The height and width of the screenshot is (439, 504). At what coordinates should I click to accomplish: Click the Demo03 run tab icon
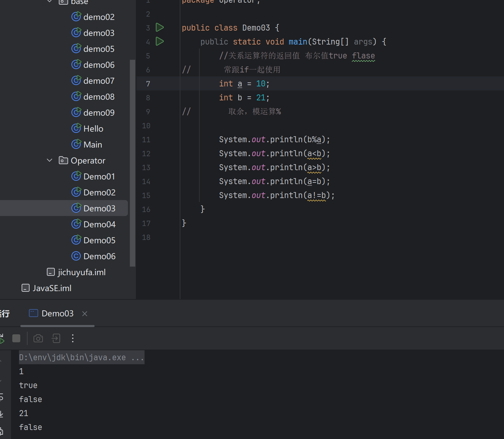(x=34, y=313)
